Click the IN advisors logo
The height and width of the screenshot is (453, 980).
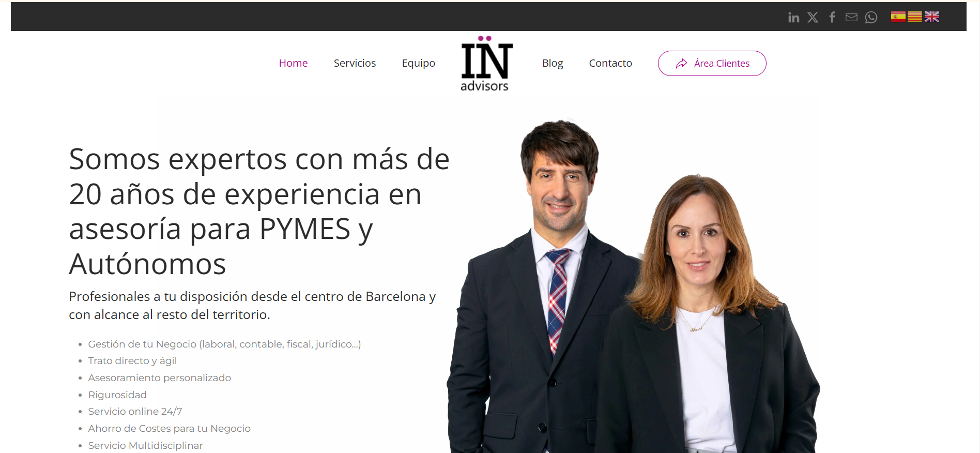point(486,64)
